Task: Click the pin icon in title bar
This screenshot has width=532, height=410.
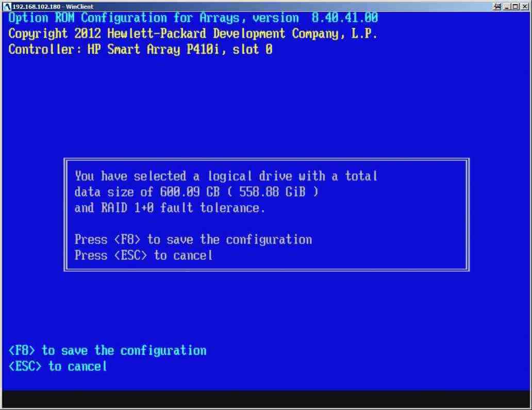Action: (x=497, y=7)
